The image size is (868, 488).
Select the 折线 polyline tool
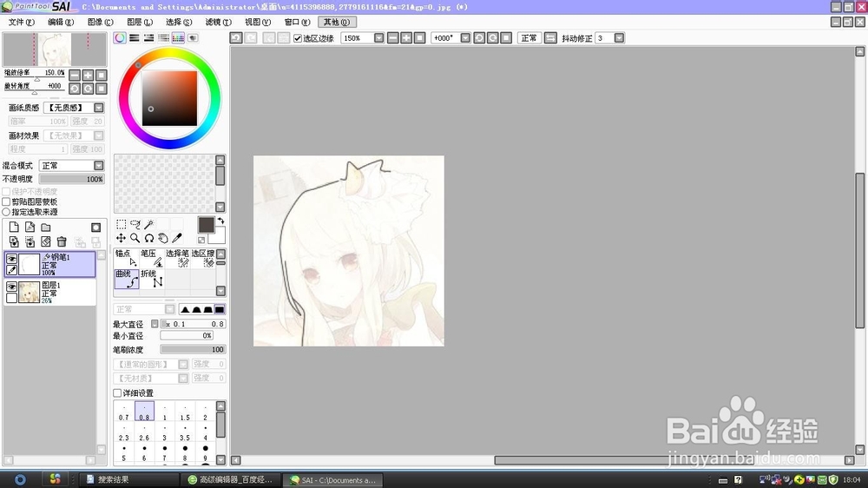[152, 279]
